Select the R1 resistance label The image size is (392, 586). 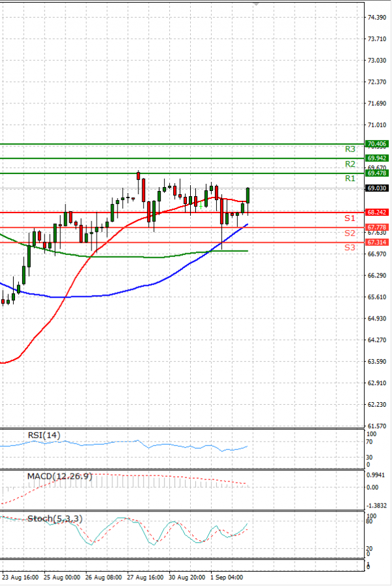point(350,179)
